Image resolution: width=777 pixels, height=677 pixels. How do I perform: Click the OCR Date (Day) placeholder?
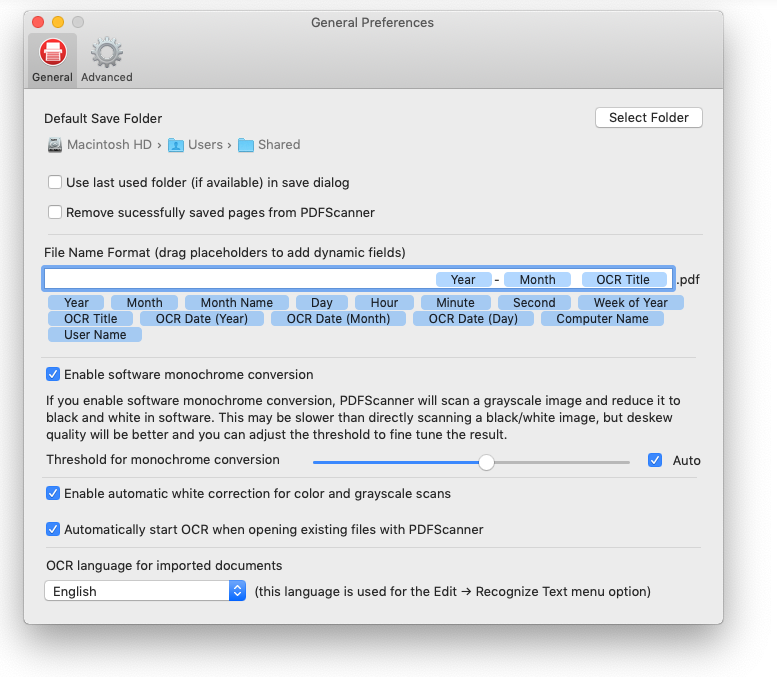[x=473, y=319]
